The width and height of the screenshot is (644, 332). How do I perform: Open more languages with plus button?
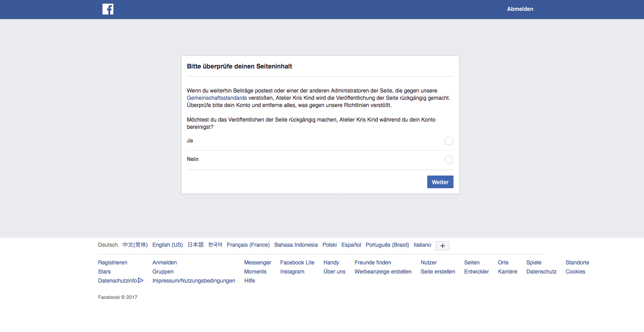(x=443, y=245)
